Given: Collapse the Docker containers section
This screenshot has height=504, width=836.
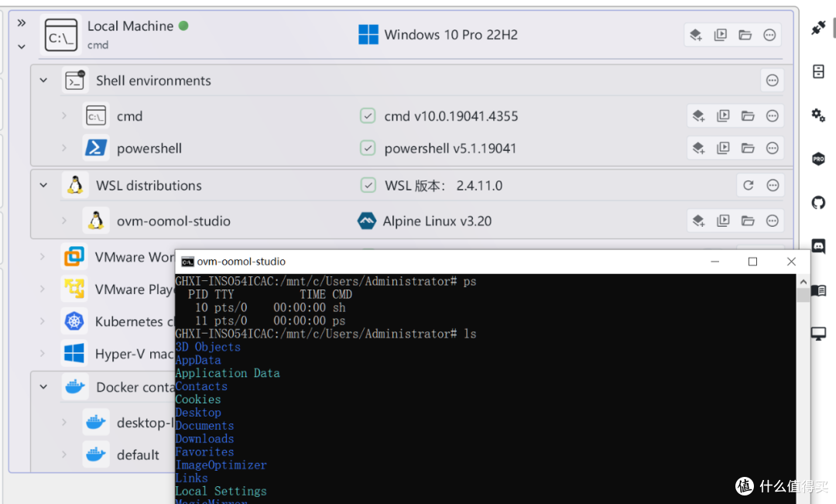Looking at the screenshot, I should [43, 386].
